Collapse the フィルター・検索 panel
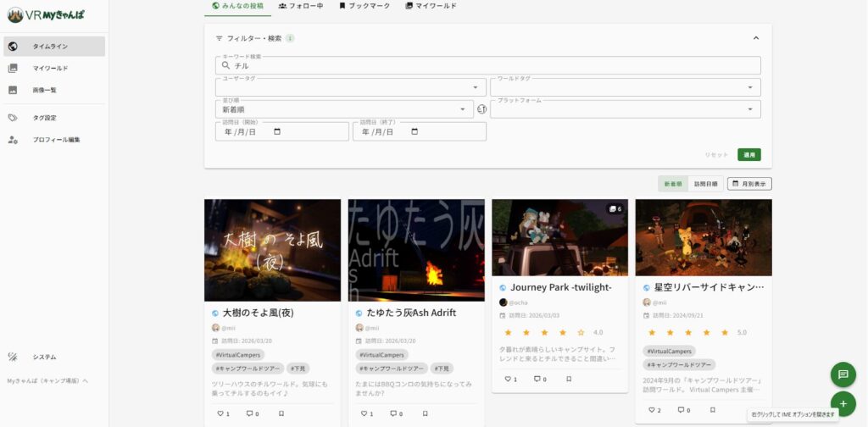Screen dimensions: 868x427 [x=756, y=38]
